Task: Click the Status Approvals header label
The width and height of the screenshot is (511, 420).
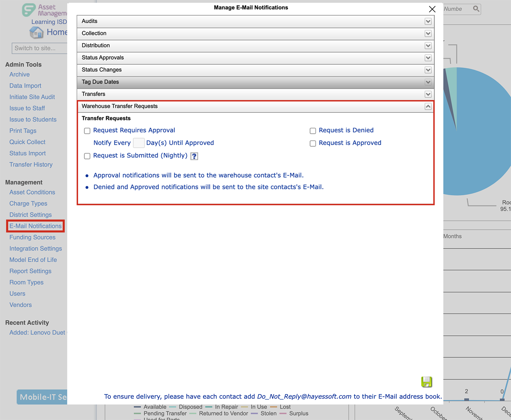Action: coord(103,58)
